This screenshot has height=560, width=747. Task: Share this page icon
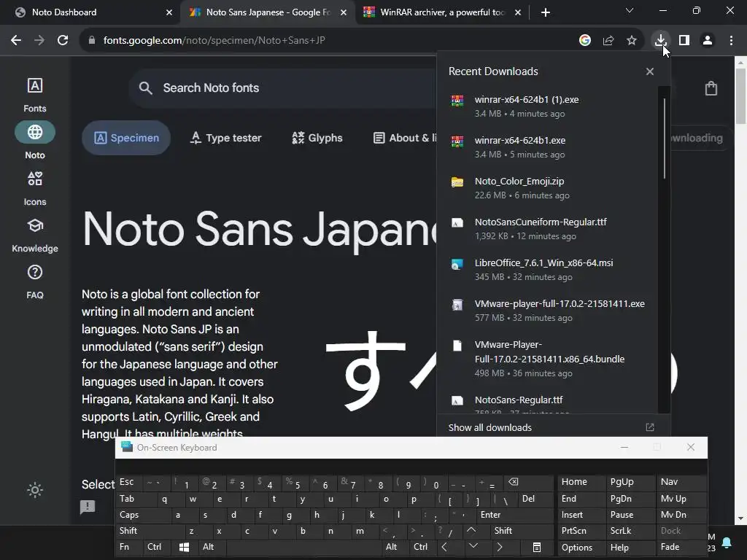[608, 41]
